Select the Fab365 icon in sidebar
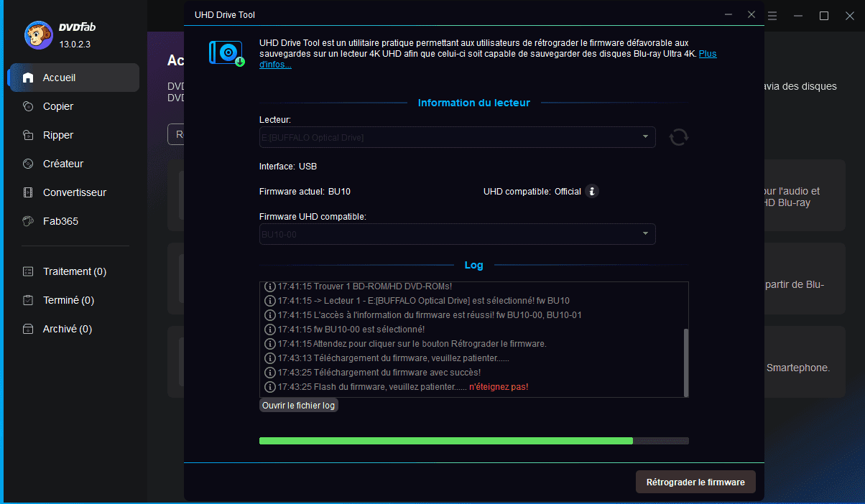Viewport: 865px width, 504px height. (x=28, y=221)
